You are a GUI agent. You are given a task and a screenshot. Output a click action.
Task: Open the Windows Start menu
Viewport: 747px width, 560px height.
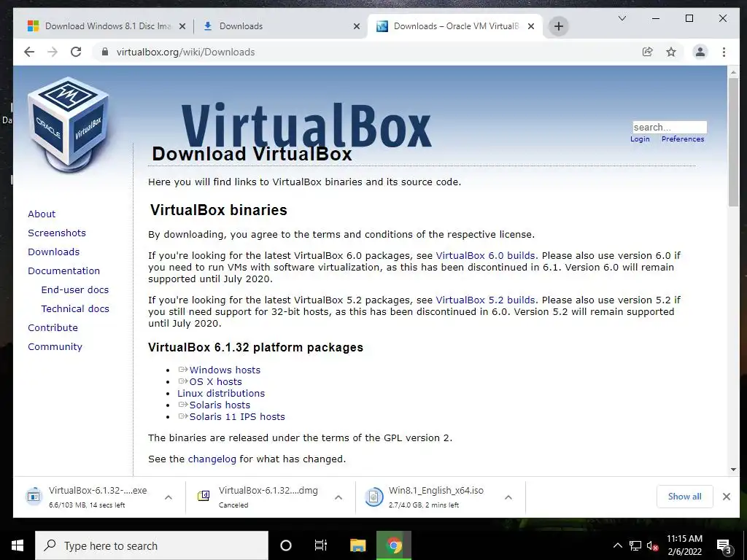click(x=18, y=545)
